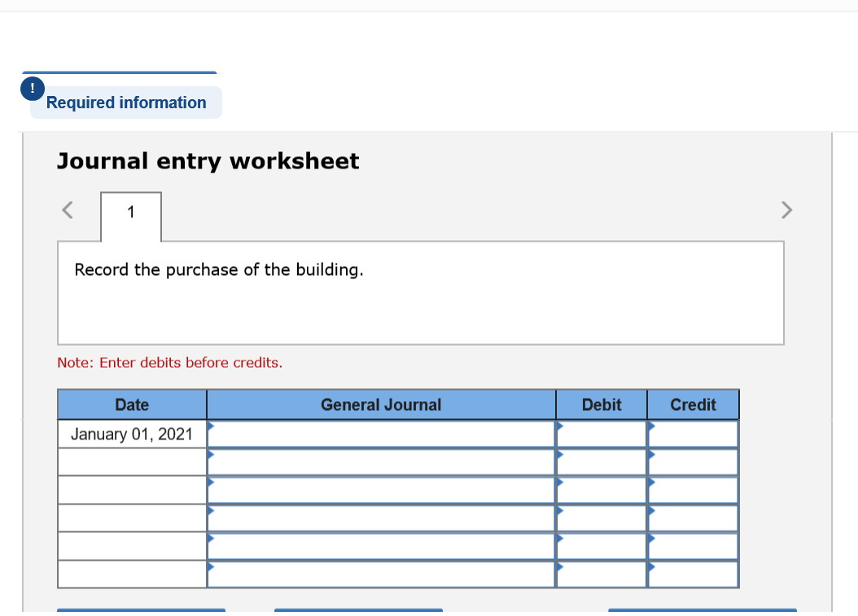Click fourth row Debit cell
Screen dimensions: 858x616
[602, 518]
